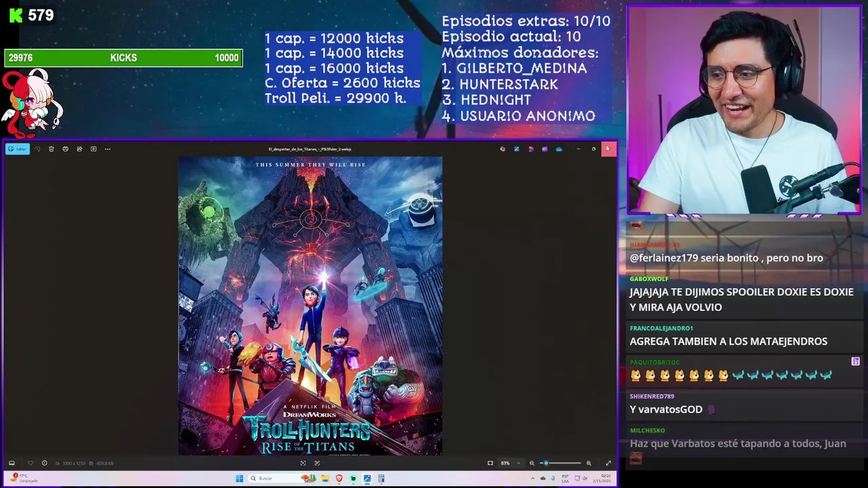This screenshot has height=488, width=868.
Task: Open File Explorer from the taskbar
Action: [x=324, y=479]
